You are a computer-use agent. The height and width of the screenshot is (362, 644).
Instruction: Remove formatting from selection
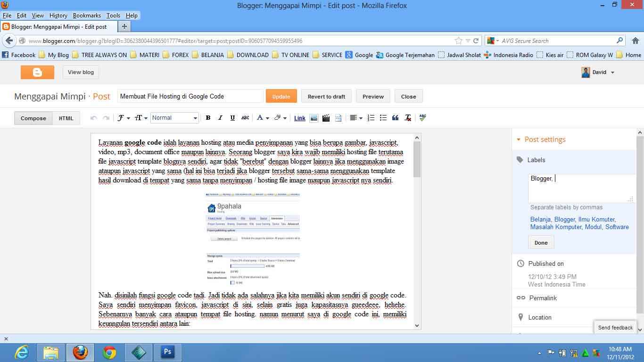[x=408, y=118]
